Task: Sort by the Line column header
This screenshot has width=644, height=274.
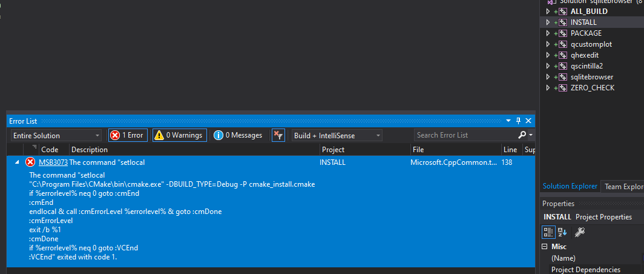Action: [x=511, y=150]
